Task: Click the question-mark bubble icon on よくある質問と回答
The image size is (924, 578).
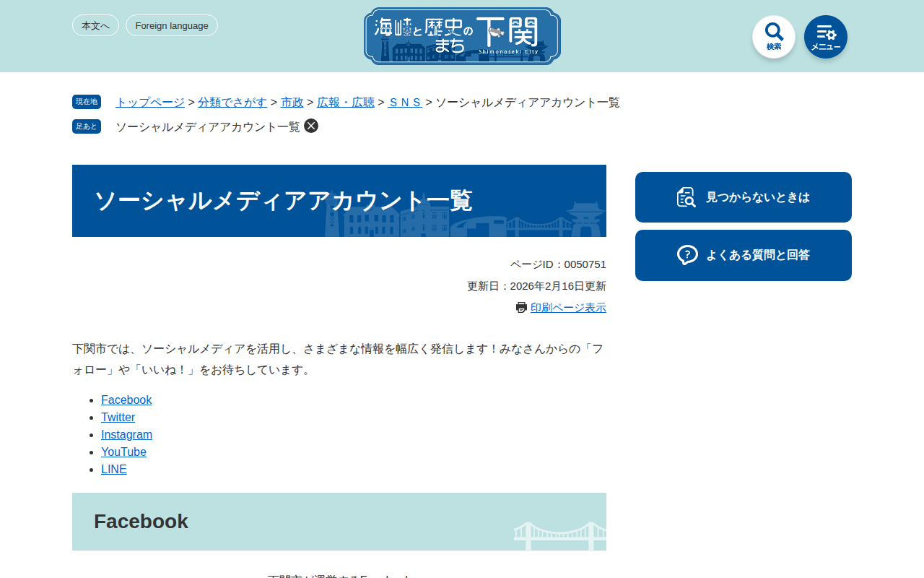Action: (x=687, y=255)
